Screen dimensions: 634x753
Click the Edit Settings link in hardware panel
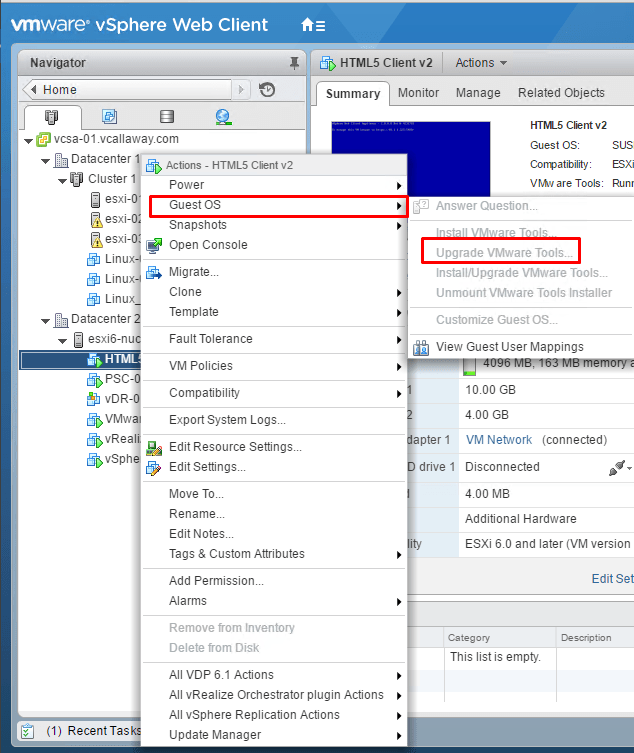pyautogui.click(x=612, y=579)
